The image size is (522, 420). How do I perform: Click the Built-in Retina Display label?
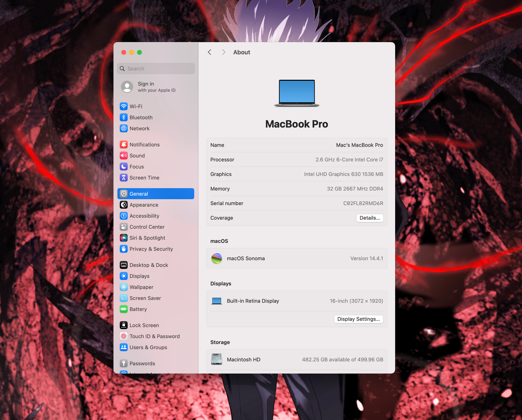click(253, 301)
